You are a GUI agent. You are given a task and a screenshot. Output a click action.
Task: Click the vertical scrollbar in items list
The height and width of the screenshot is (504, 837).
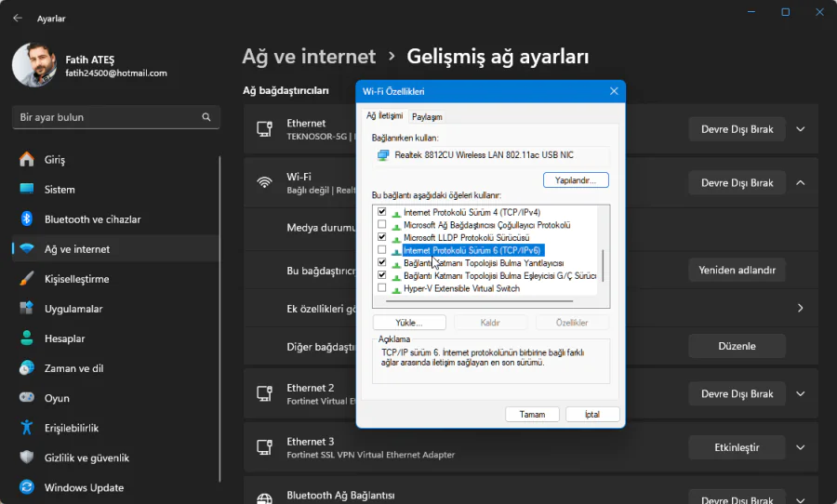pos(604,265)
